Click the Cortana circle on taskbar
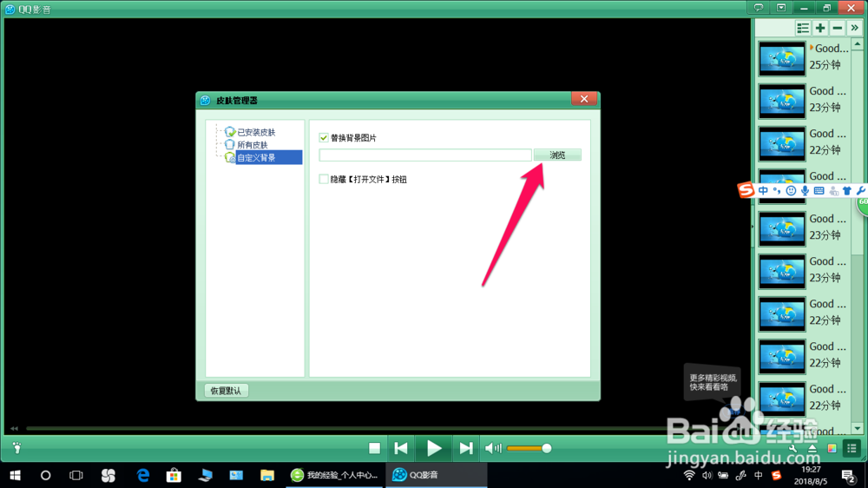Image resolution: width=868 pixels, height=488 pixels. coord(45,475)
